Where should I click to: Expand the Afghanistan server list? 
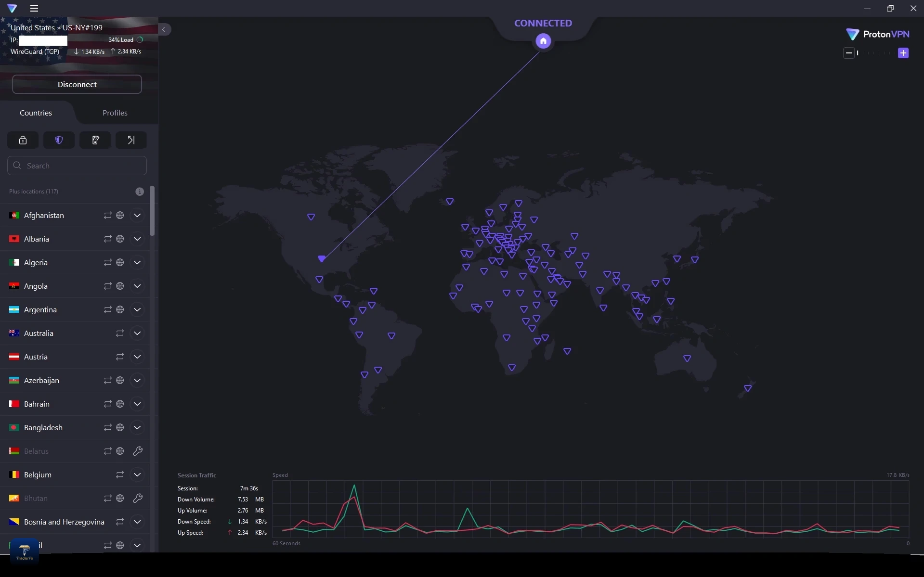pyautogui.click(x=137, y=215)
